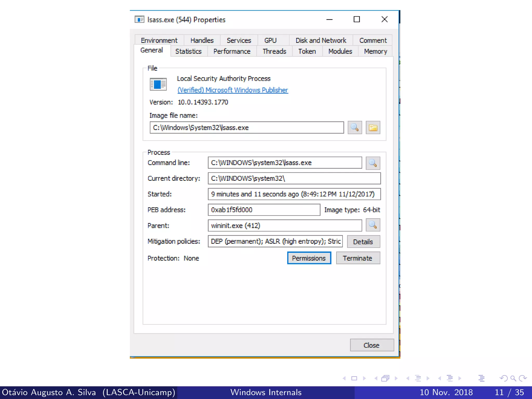
Task: Close the window using the title bar X
Action: tap(384, 19)
